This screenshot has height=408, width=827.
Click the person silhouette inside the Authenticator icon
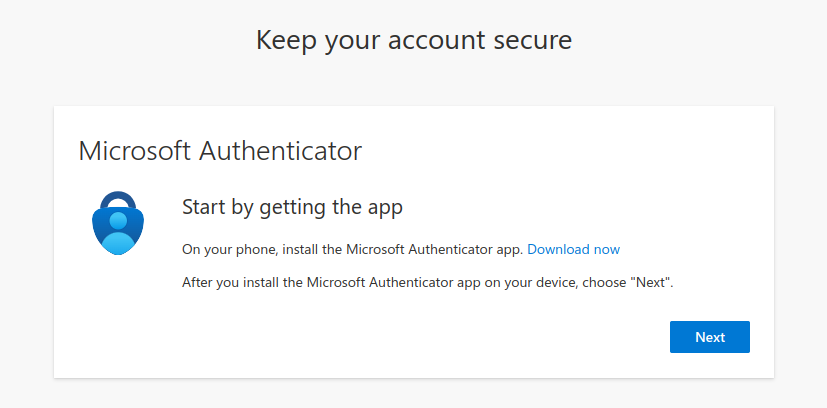118,234
